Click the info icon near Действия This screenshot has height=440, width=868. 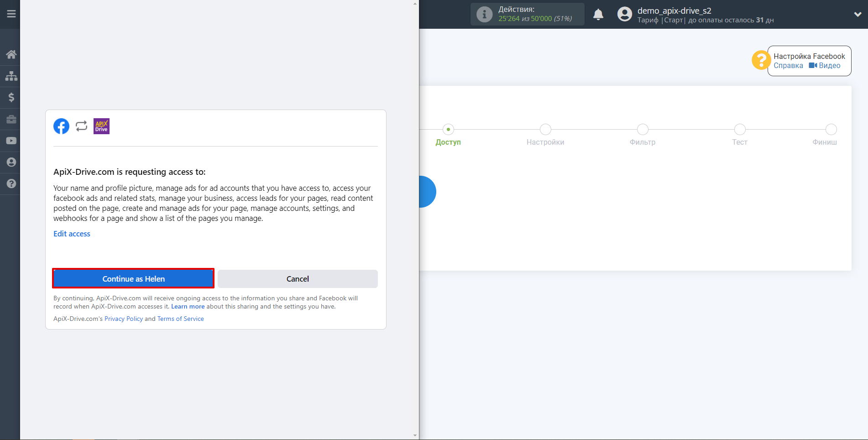(x=484, y=14)
